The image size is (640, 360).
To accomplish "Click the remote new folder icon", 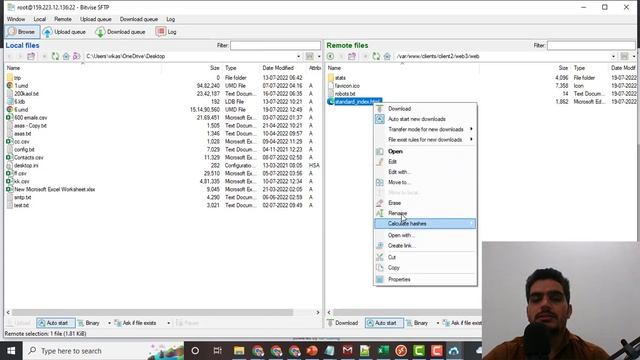I will [352, 56].
